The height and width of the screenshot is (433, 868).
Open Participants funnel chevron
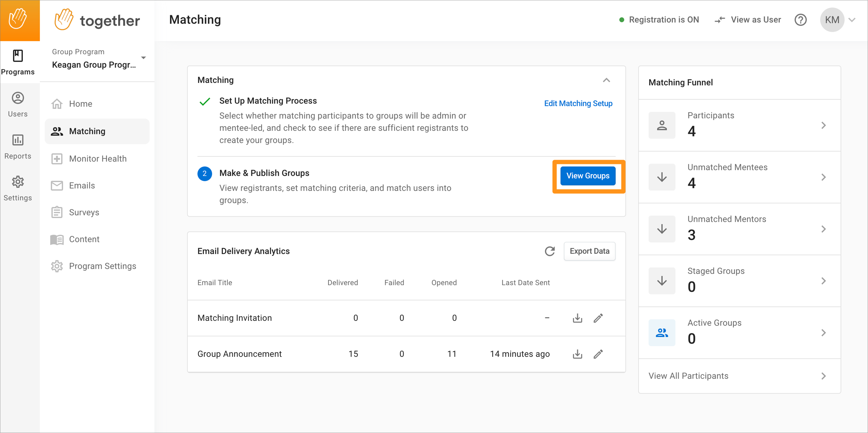click(x=823, y=125)
